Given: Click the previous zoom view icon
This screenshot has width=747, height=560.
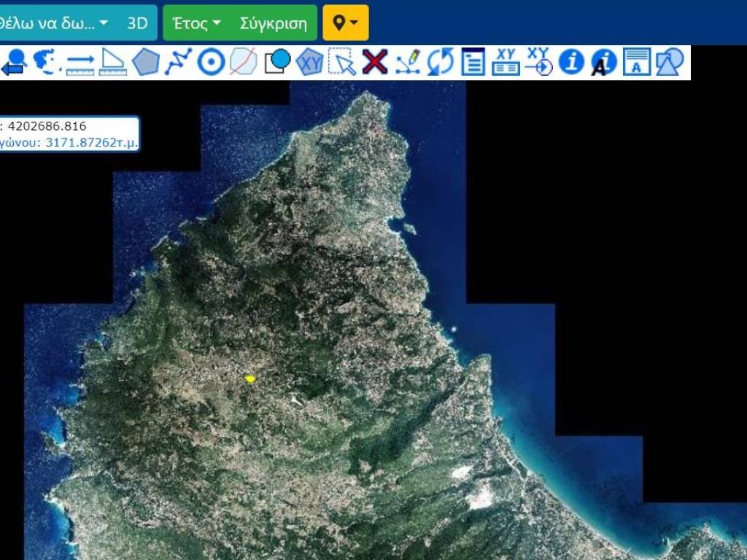Looking at the screenshot, I should tap(14, 62).
